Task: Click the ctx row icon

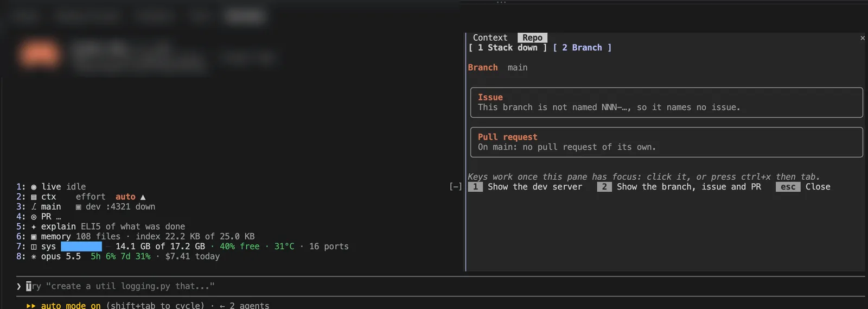Action: (34, 197)
